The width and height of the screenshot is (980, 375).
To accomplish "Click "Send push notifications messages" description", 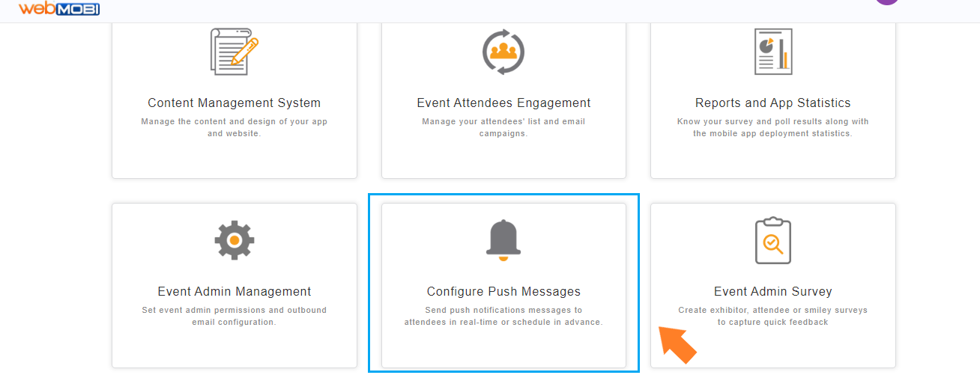I will [x=503, y=316].
